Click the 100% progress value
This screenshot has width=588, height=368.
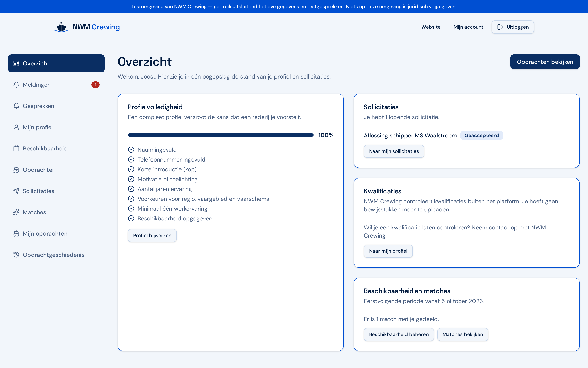click(x=326, y=135)
